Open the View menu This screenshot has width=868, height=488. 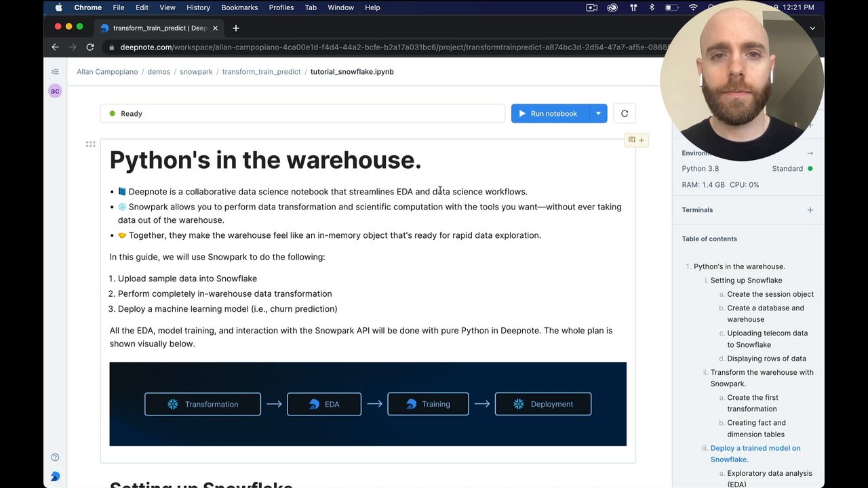pos(167,7)
